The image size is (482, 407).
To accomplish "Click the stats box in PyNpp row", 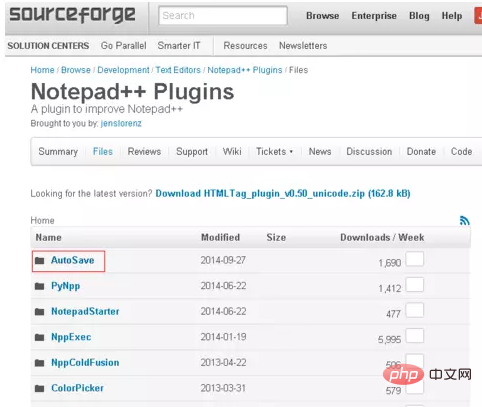I will (x=415, y=284).
